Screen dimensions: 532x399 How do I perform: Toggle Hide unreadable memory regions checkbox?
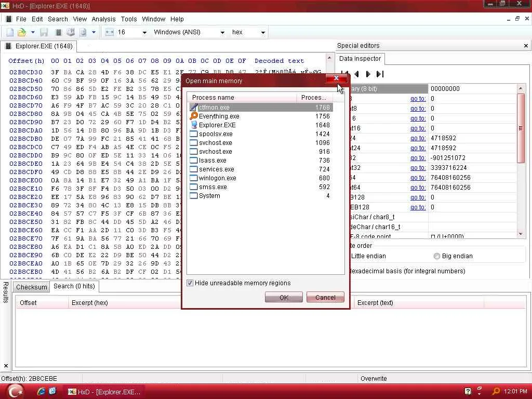pyautogui.click(x=190, y=283)
